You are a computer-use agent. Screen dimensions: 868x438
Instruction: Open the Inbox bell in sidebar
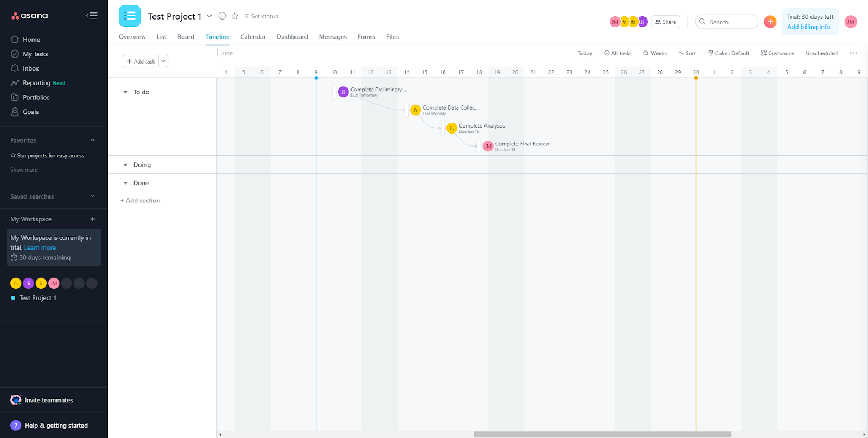pos(15,68)
